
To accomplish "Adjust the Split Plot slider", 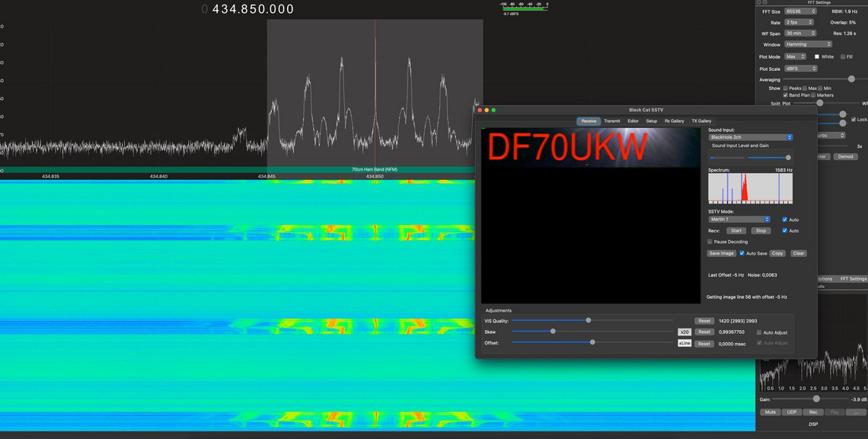I will 825,103.
